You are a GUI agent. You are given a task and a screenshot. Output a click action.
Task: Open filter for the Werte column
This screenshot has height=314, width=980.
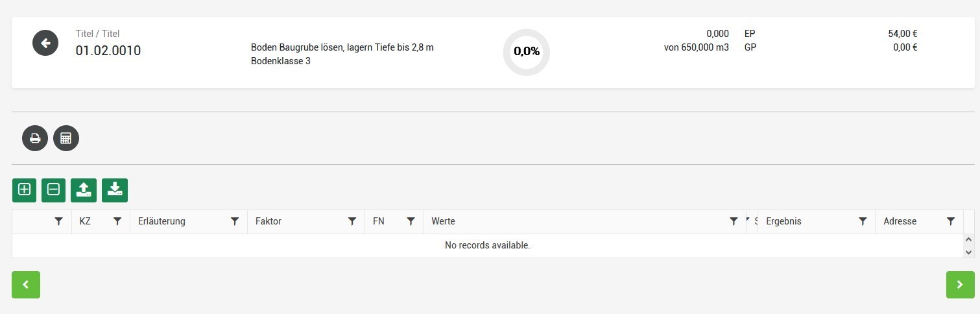[734, 222]
